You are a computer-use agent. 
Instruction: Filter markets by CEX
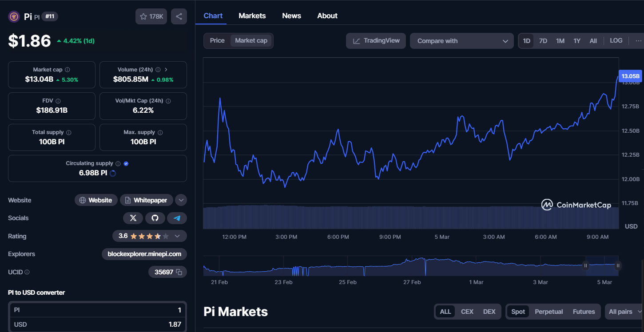point(467,312)
